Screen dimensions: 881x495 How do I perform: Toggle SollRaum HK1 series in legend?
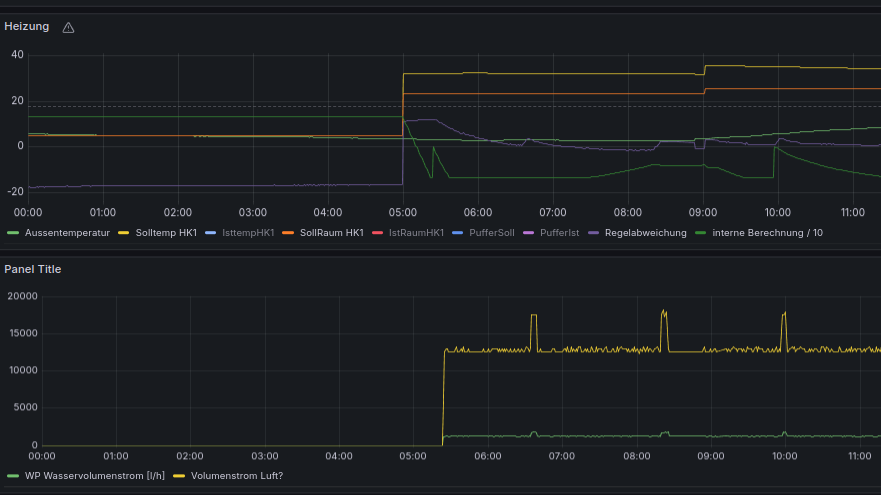click(331, 233)
